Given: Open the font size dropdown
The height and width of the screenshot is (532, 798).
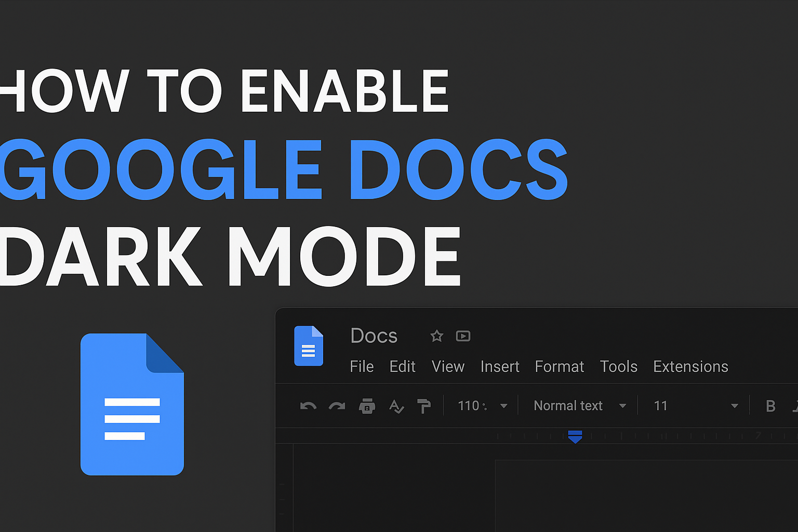Looking at the screenshot, I should 734,406.
